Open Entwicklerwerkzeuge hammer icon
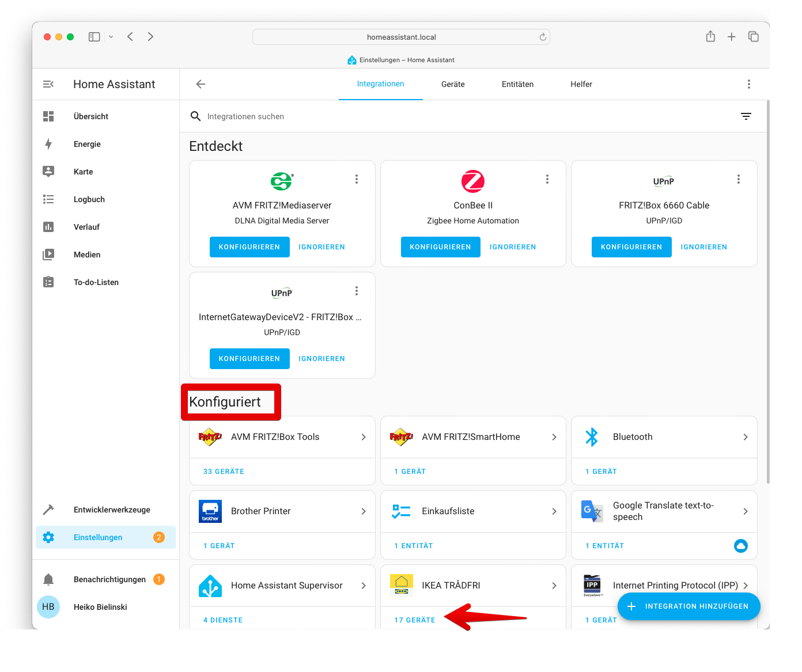Screen dimensions: 802x672 click(x=48, y=510)
